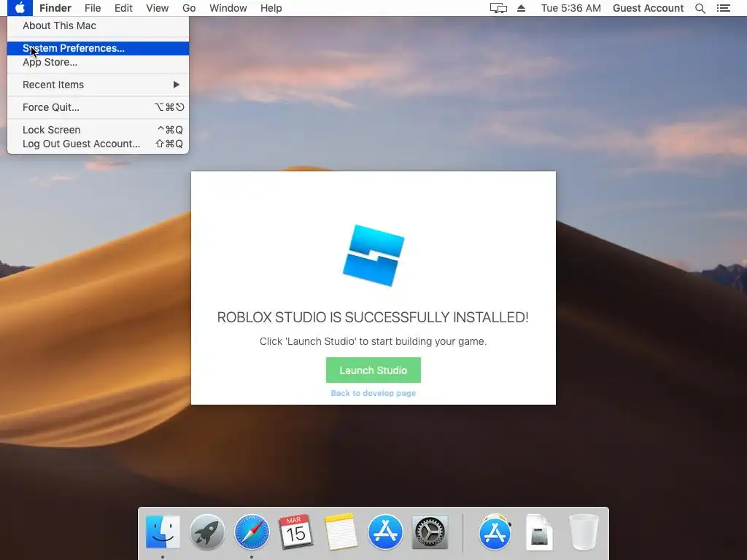Open the Apple menu icon
The width and height of the screenshot is (747, 560).
click(20, 8)
